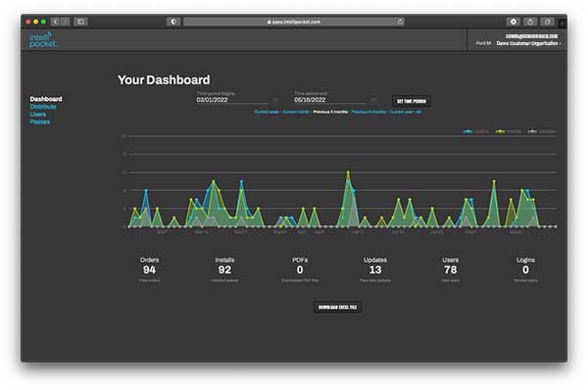Open Distribute in the sidebar

click(43, 107)
